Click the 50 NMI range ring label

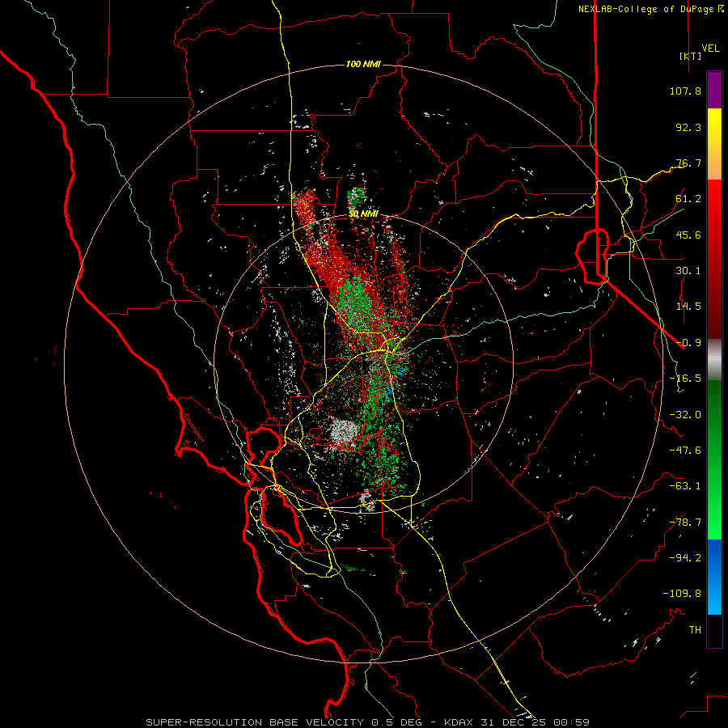point(363,214)
